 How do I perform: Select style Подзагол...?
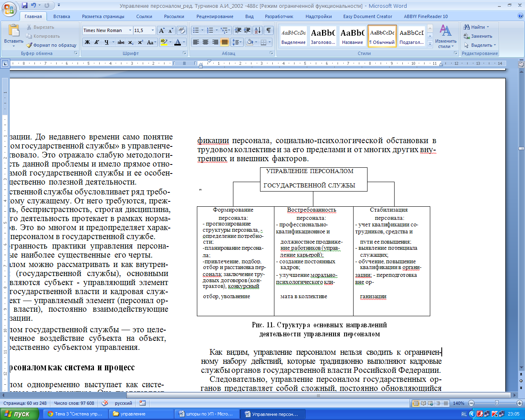click(411, 36)
